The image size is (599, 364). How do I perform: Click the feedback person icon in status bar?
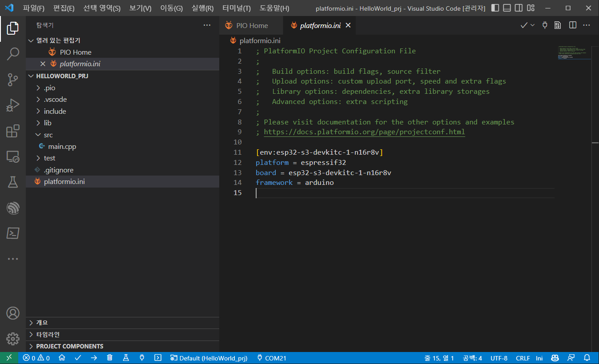pos(571,358)
